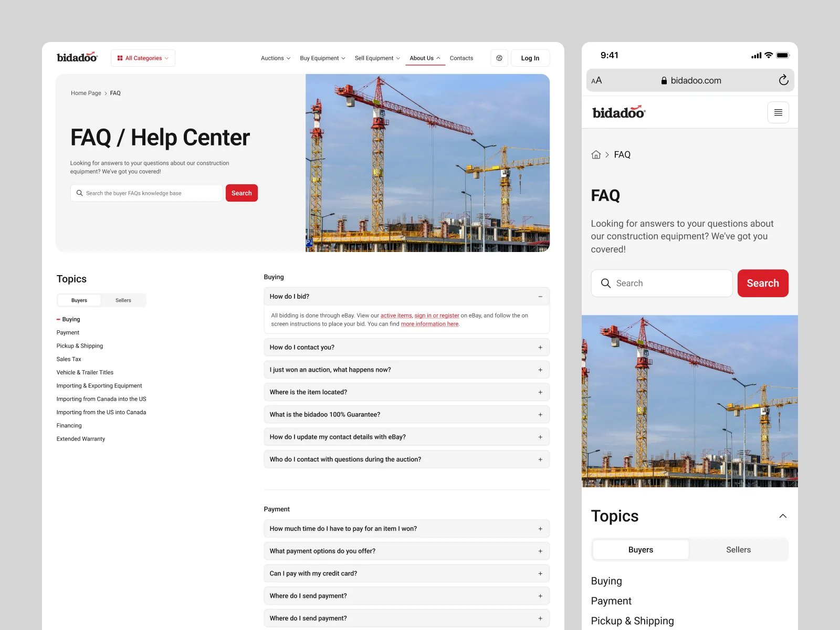Open the Auctions menu
Image resolution: width=840 pixels, height=630 pixels.
coord(276,58)
